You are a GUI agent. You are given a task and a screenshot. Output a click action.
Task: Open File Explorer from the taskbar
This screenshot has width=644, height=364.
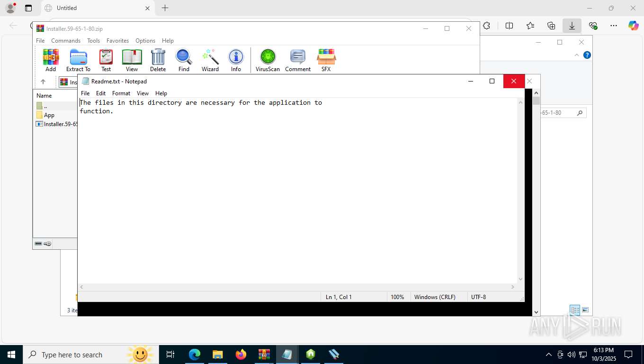(x=217, y=355)
